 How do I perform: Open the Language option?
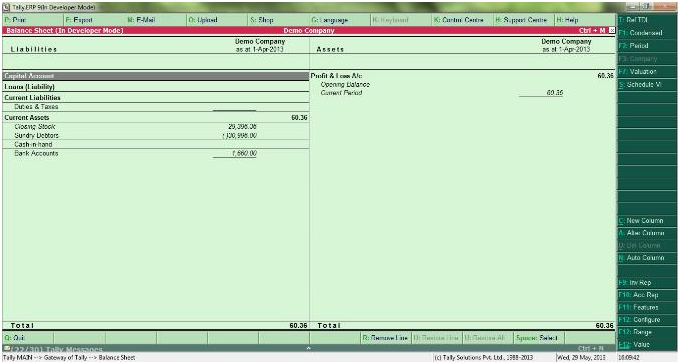(340, 20)
